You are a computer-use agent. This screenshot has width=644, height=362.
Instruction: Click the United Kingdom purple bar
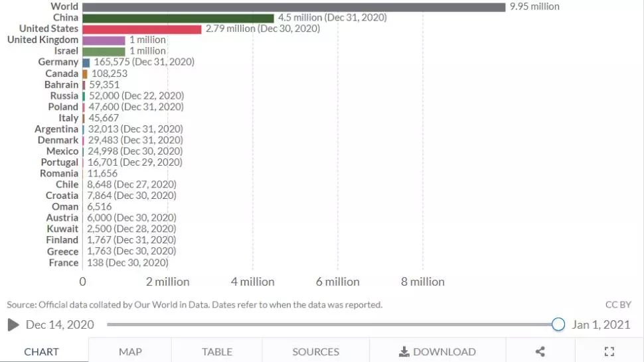point(104,40)
